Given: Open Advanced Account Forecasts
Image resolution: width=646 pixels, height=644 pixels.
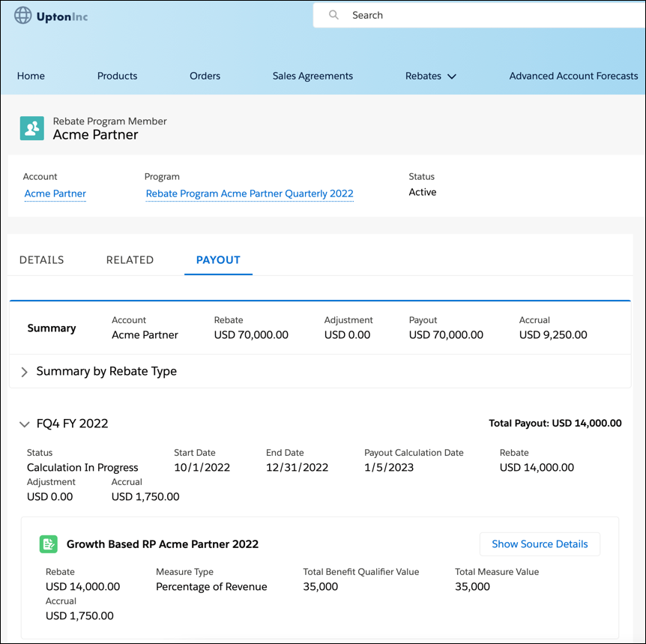Looking at the screenshot, I should 573,76.
